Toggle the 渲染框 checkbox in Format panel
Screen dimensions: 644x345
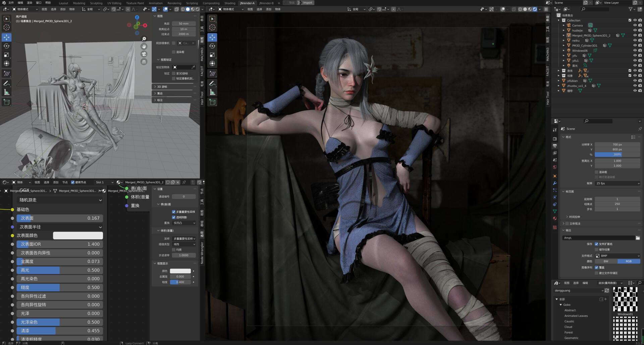point(597,172)
